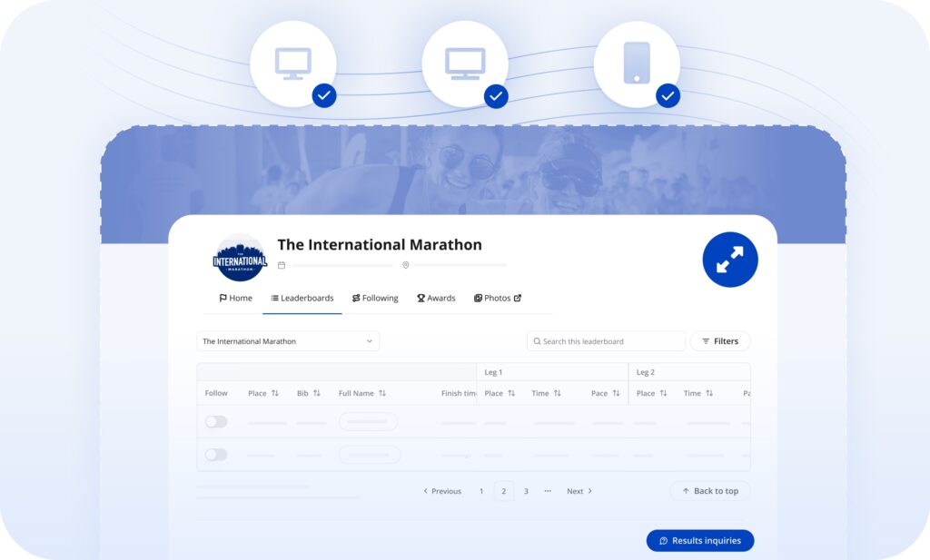Click the International Marathon logo
Screen dimensions: 930x560
(240, 259)
